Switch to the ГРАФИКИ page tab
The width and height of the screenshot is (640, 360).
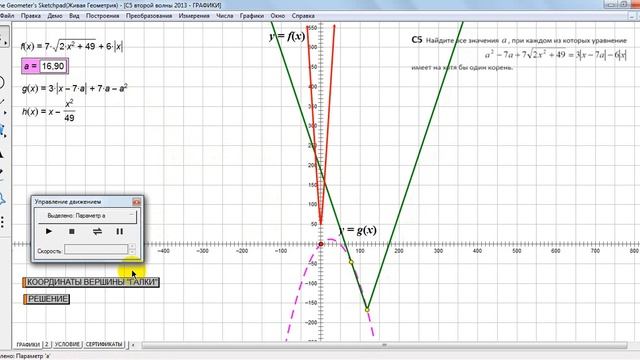(28, 344)
